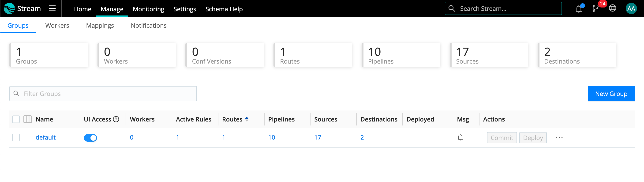Click the UI Access help question icon
644x182 pixels.
[x=116, y=119]
